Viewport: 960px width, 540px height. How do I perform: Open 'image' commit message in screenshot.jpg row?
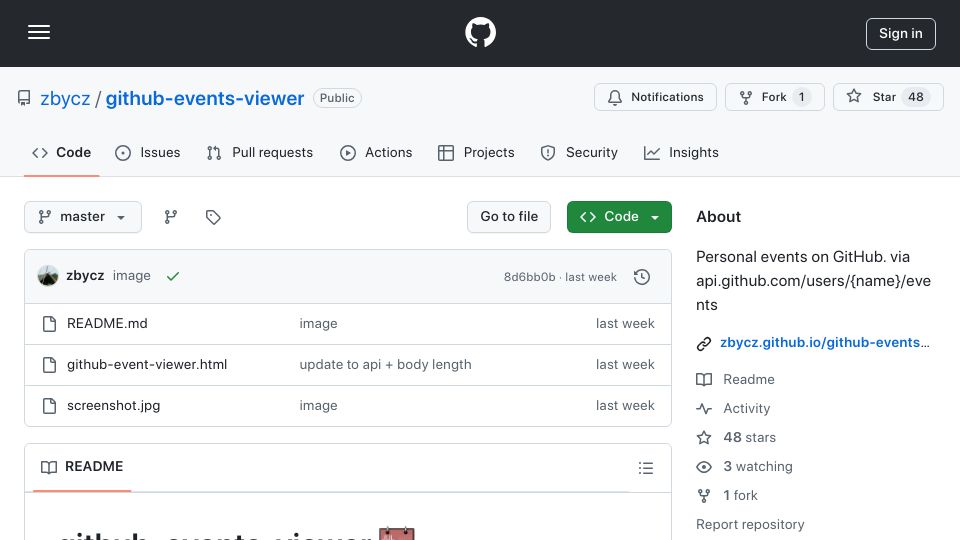tap(318, 405)
